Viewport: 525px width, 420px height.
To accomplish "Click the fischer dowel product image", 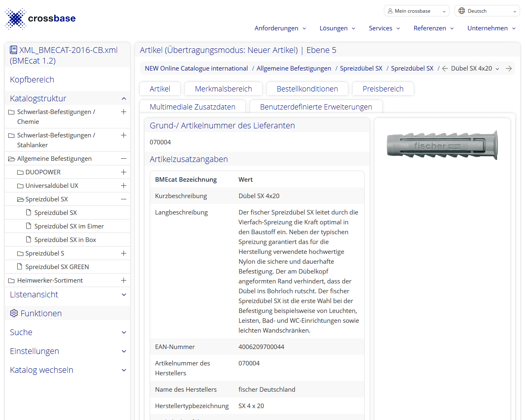I will coord(442,145).
